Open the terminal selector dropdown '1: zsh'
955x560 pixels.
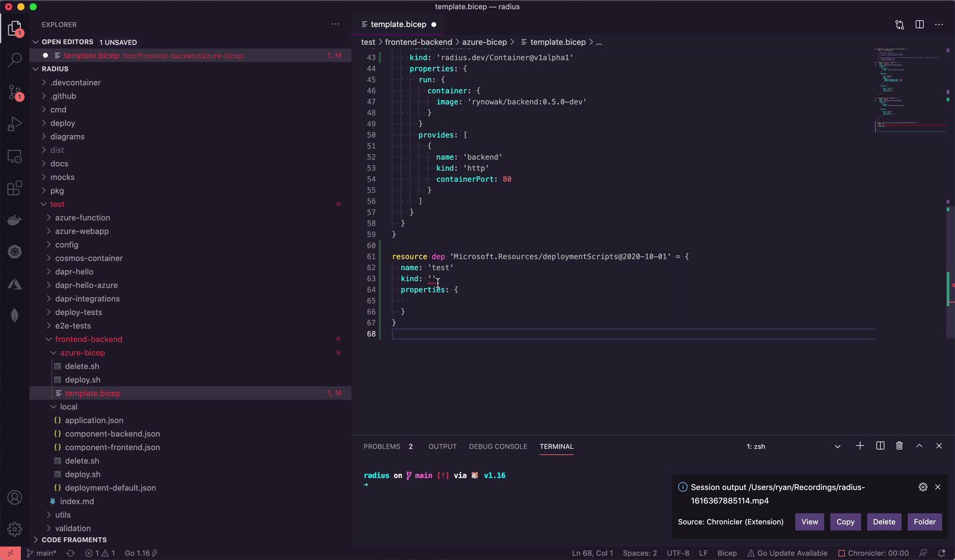[x=793, y=446]
